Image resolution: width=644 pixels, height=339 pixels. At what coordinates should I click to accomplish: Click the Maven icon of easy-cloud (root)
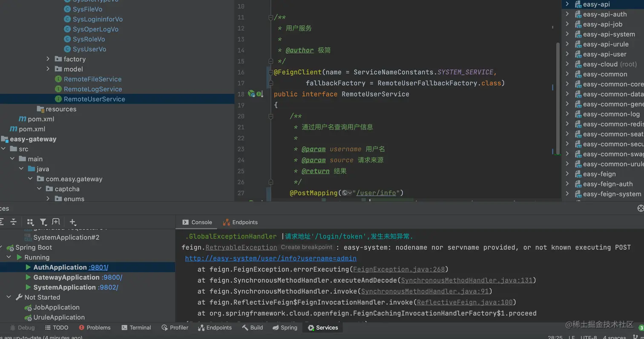pos(578,64)
